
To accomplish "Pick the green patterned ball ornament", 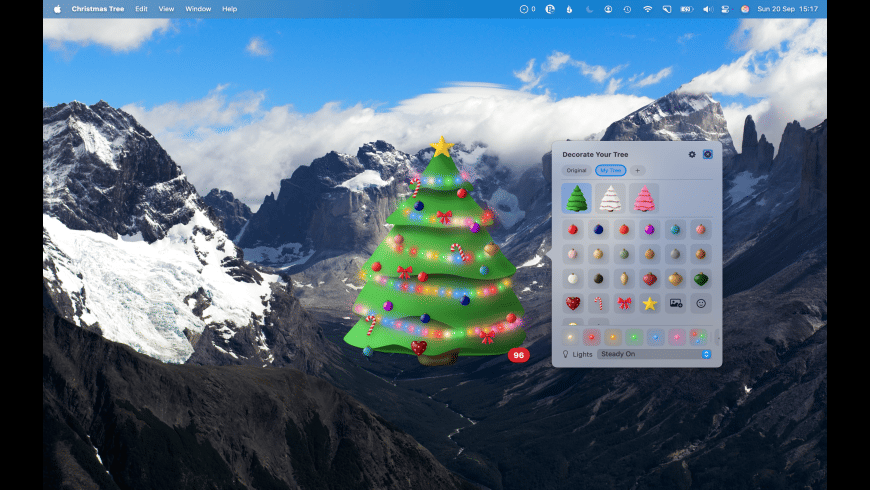I will [x=624, y=254].
